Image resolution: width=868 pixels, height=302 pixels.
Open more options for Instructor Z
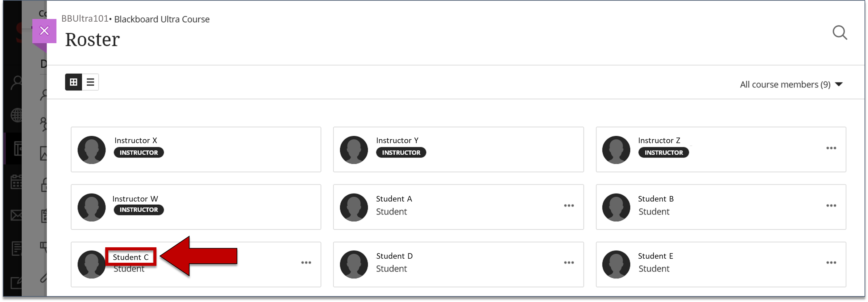[x=831, y=148]
